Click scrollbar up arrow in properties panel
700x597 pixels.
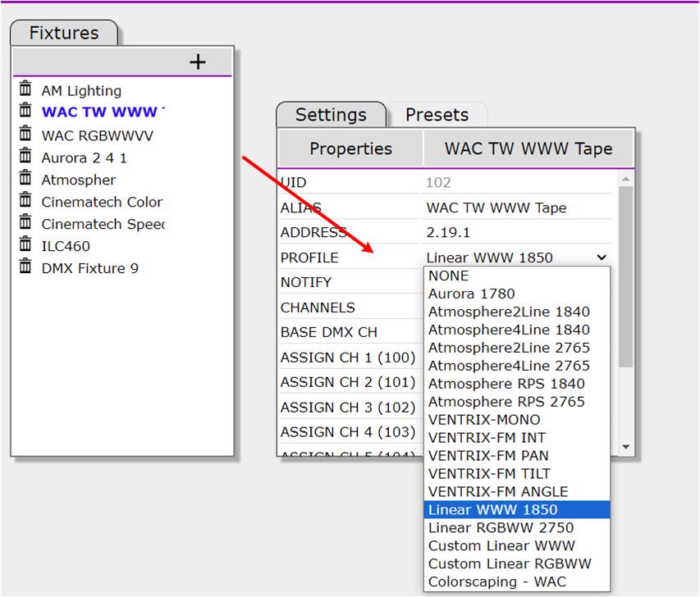point(626,179)
